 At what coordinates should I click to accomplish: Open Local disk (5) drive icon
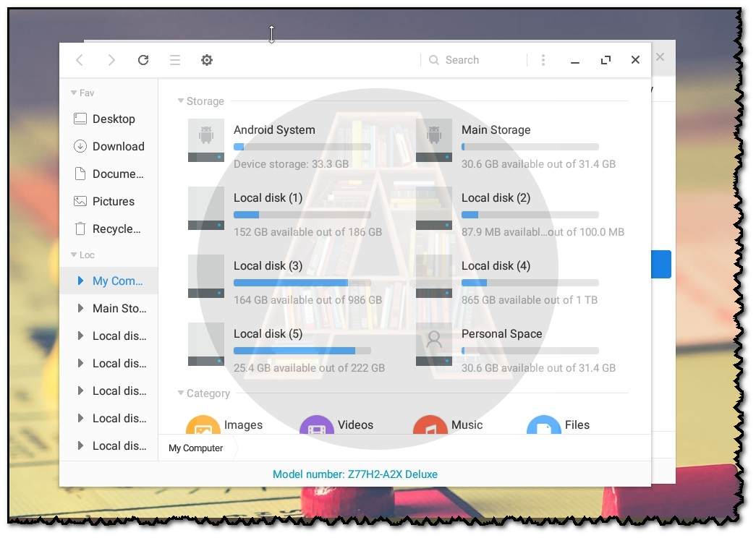click(x=206, y=344)
